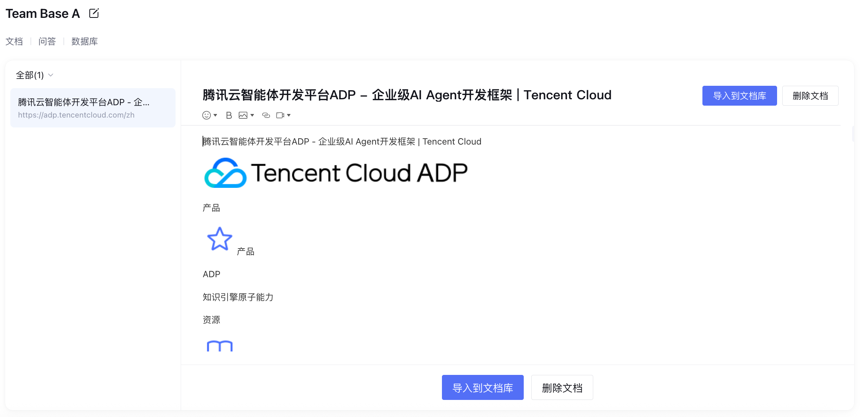
Task: Click the ADP text line in the document
Action: (211, 274)
